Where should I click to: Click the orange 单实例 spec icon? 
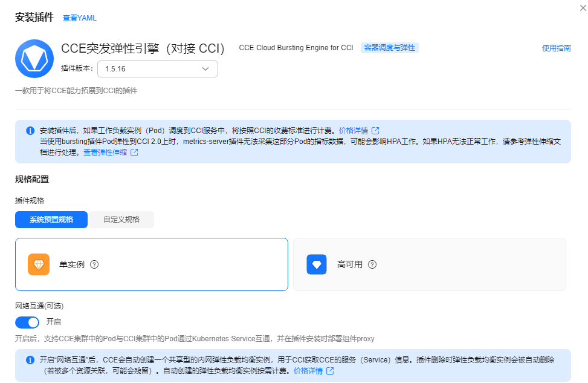pos(39,264)
